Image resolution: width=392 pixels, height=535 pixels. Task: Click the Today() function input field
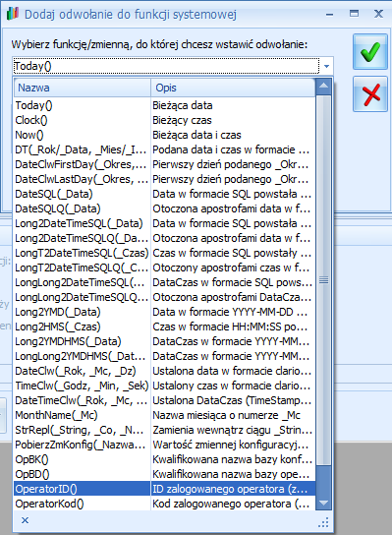pos(166,66)
